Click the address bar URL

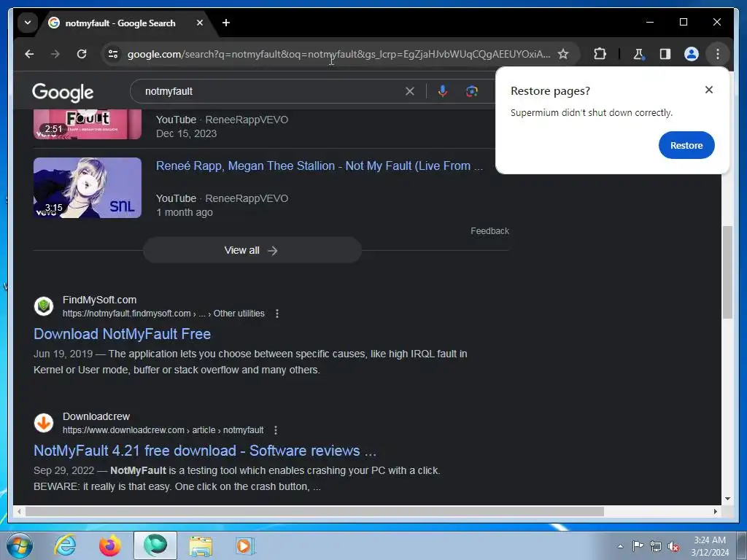338,54
